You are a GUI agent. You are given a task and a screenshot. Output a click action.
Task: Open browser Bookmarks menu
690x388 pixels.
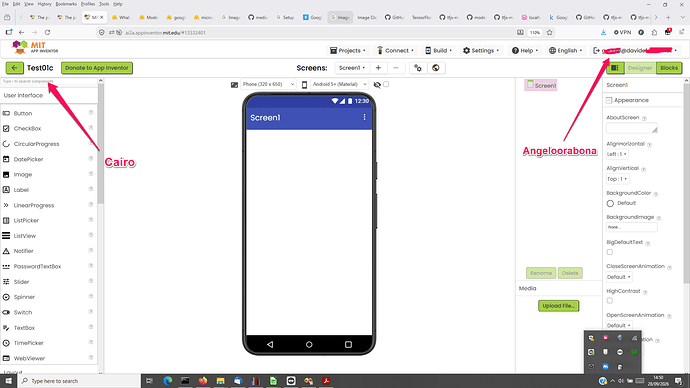point(66,4)
